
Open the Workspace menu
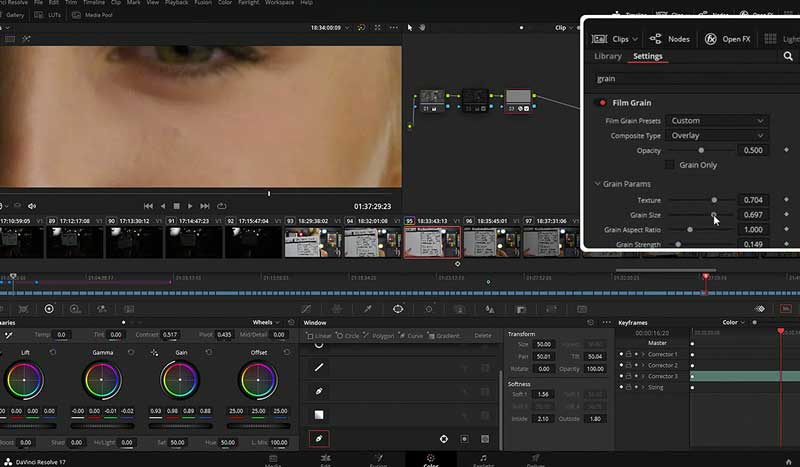point(279,3)
